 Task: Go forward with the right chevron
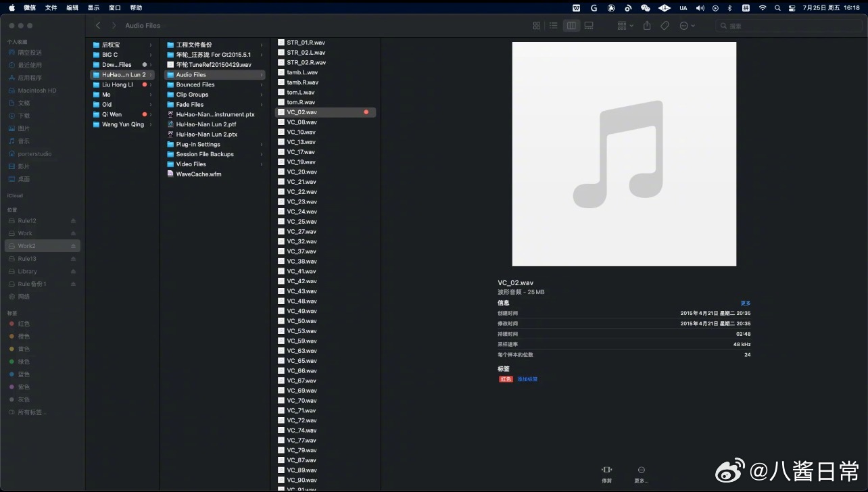click(x=113, y=26)
